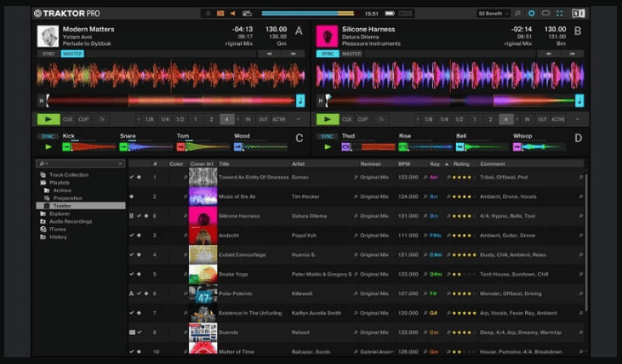Screen dimensions: 622x364
Task: Click the header search magnifier icon
Action: (517, 14)
